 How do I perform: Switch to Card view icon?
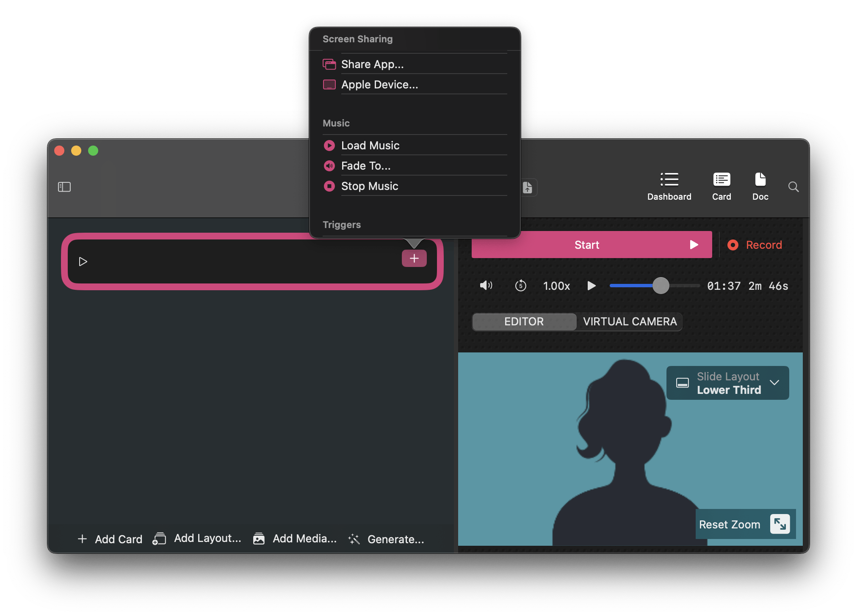point(722,180)
